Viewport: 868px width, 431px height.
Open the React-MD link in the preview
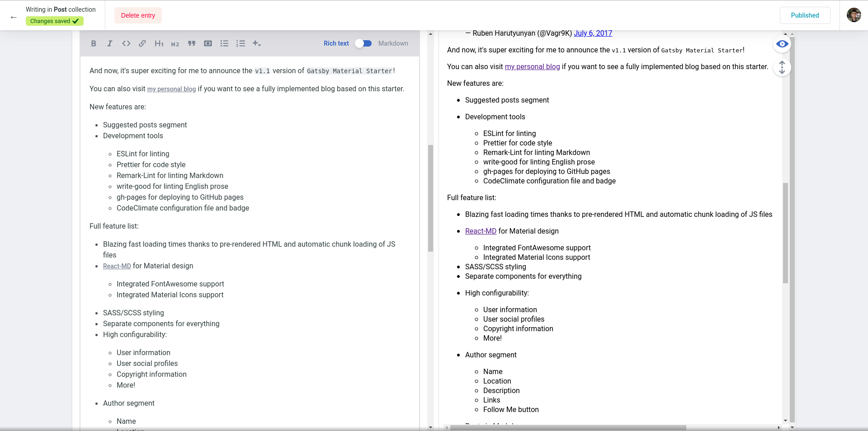click(481, 231)
